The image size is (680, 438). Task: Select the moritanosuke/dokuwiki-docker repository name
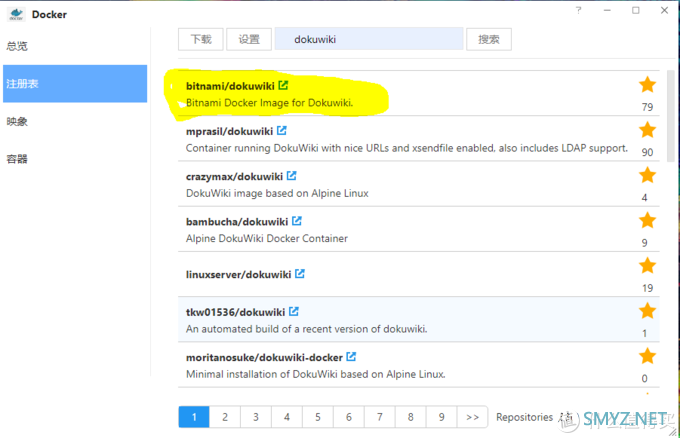click(265, 357)
